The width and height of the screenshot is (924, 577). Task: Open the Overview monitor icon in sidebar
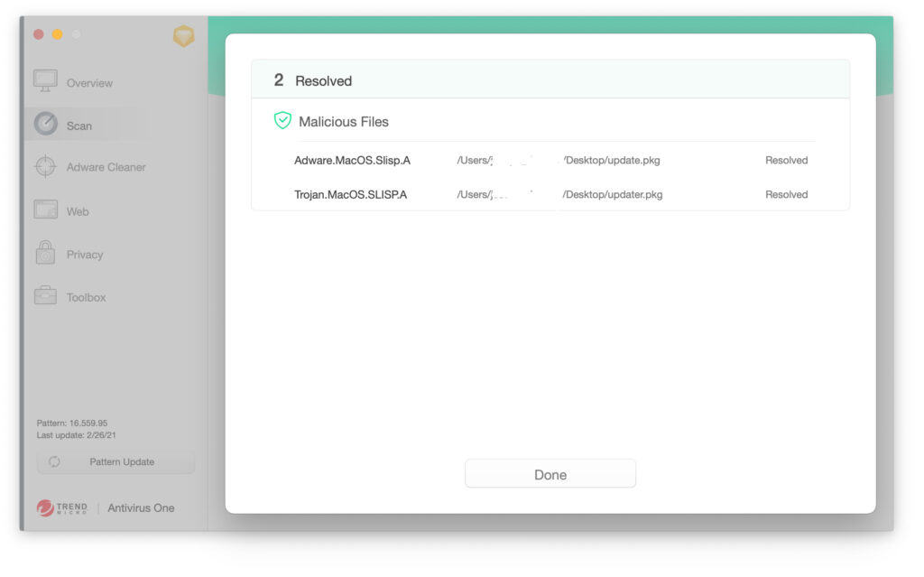46,82
